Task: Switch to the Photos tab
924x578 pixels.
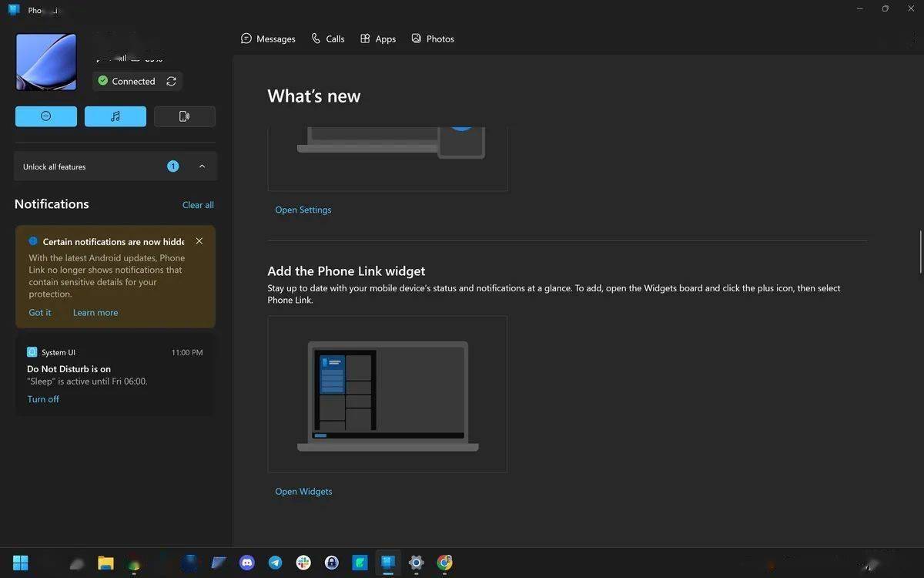Action: pyautogui.click(x=432, y=39)
